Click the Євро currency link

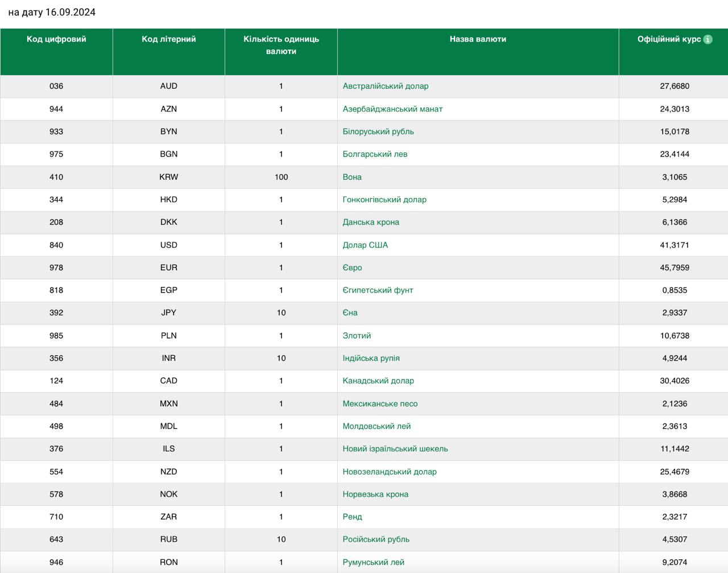352,267
